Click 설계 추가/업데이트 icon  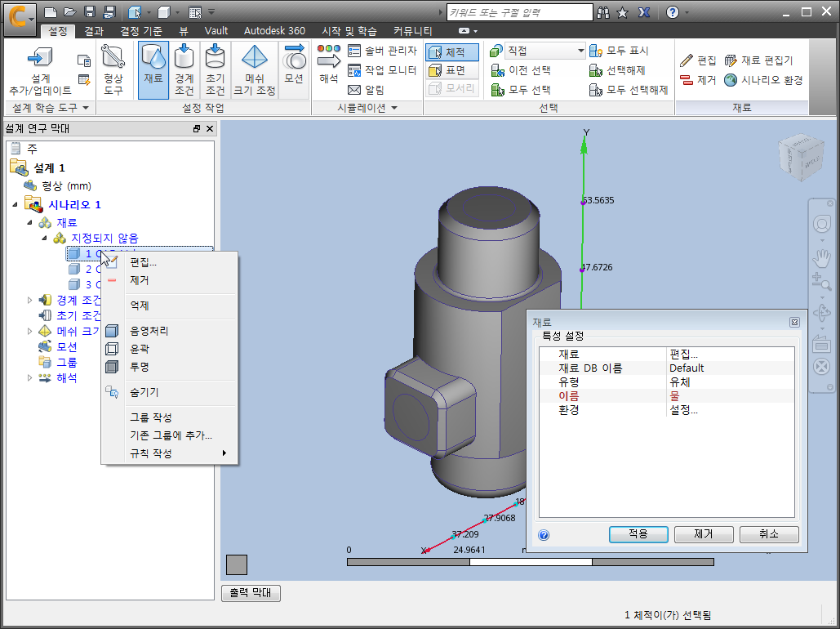click(40, 70)
